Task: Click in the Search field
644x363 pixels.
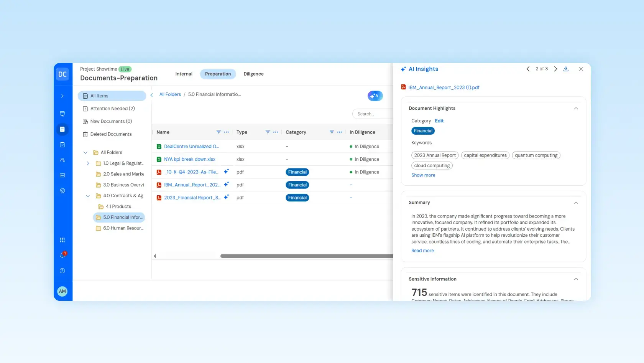Action: click(373, 114)
